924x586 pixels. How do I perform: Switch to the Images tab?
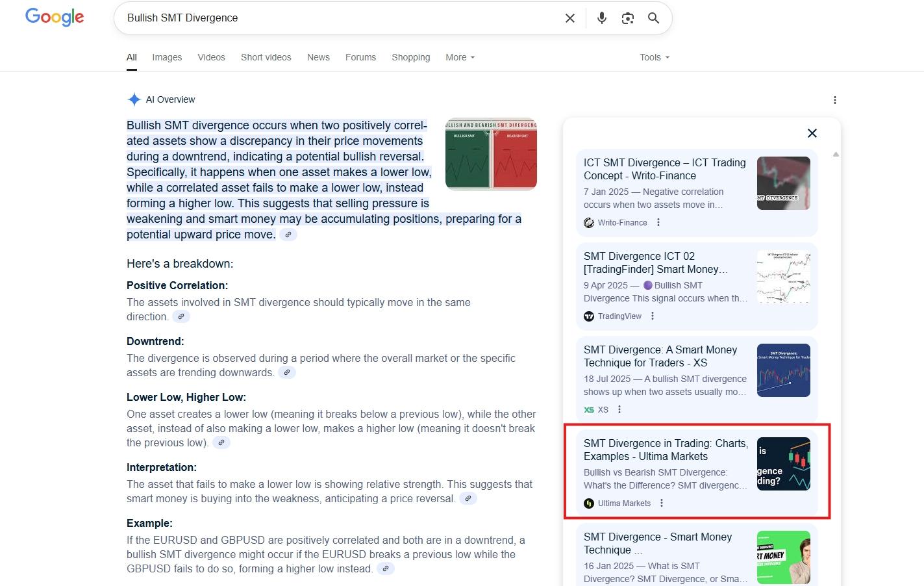pos(167,57)
